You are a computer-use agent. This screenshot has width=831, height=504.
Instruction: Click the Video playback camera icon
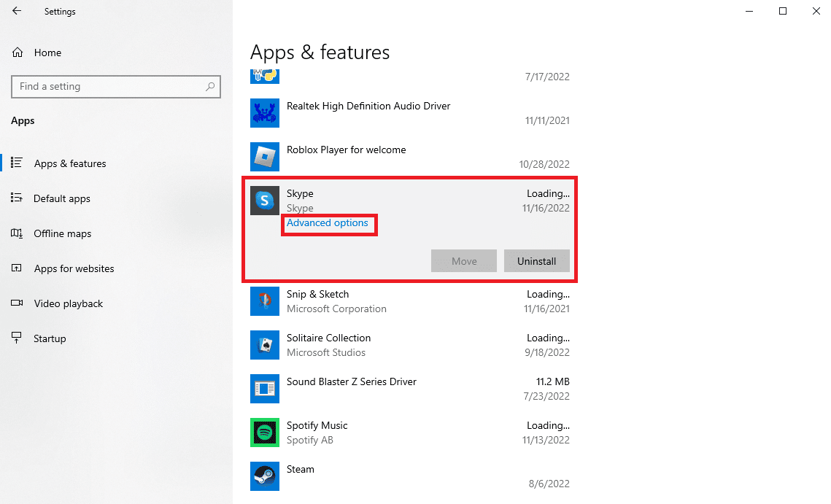coord(17,303)
